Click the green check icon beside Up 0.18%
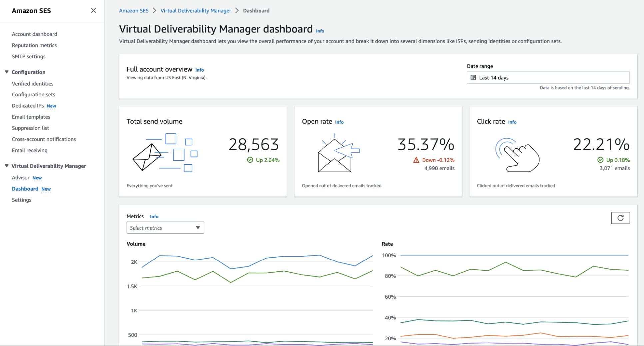The width and height of the screenshot is (644, 346). point(600,160)
